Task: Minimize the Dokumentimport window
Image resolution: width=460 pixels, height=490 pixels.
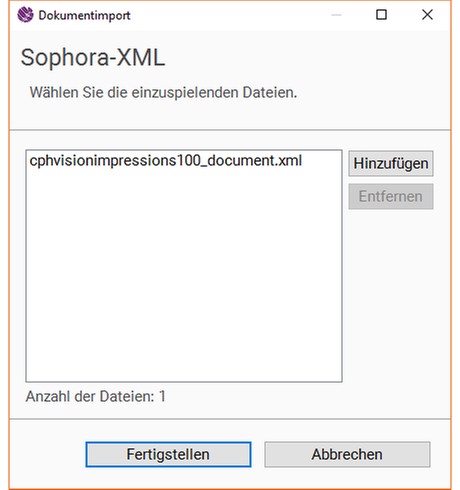Action: click(x=336, y=15)
